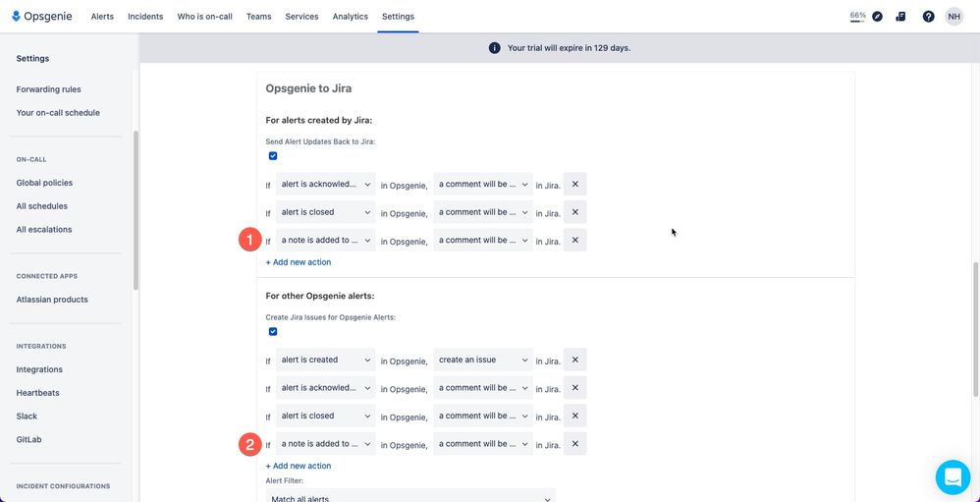Open Atlassian products connected apps
The image size is (980, 502).
[52, 300]
